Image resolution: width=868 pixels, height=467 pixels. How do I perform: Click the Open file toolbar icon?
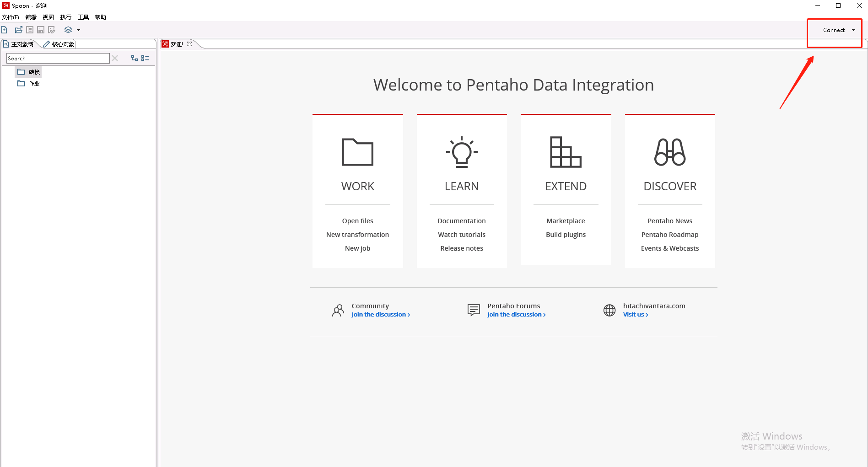coord(19,30)
